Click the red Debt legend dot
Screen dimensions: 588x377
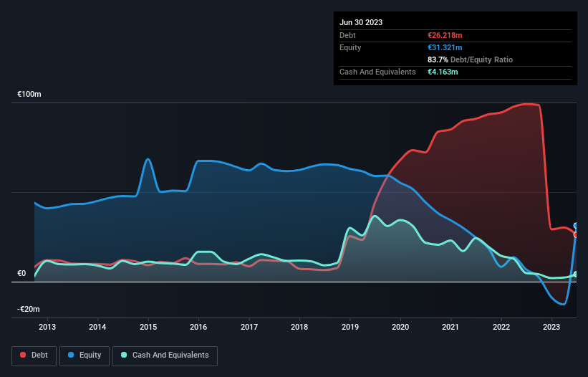pos(23,355)
